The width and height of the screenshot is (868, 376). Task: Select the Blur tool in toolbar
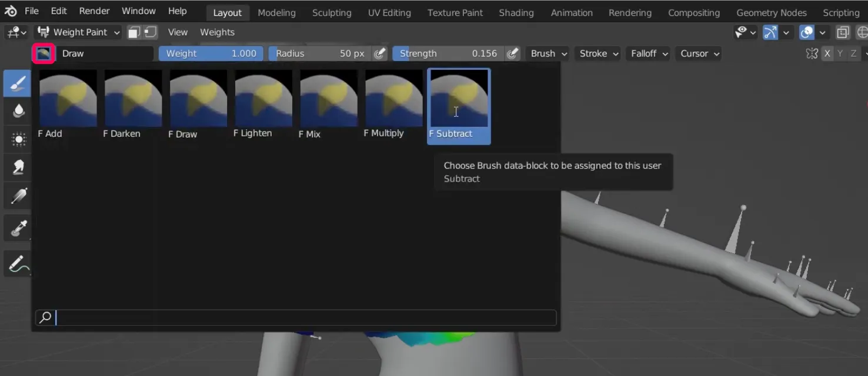18,110
